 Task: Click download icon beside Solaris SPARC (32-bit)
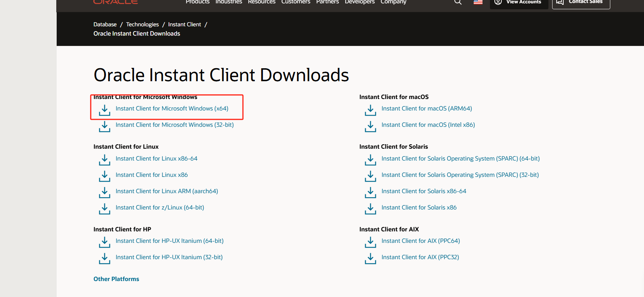point(370,176)
